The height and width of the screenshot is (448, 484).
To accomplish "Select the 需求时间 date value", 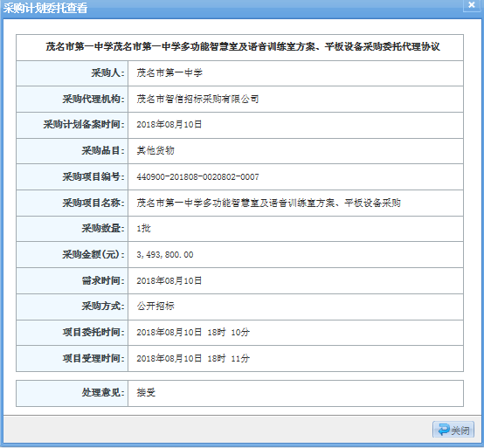I will point(169,281).
